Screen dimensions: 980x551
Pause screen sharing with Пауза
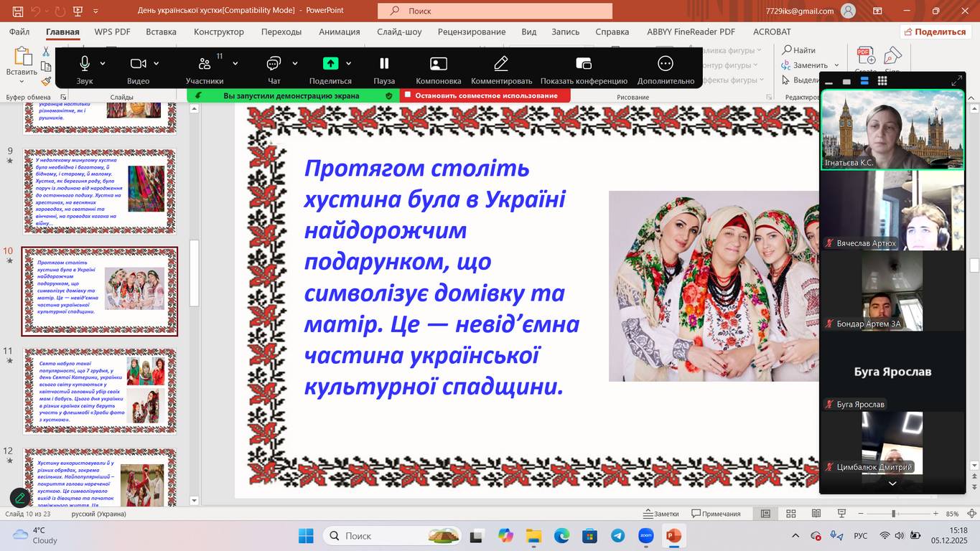point(384,64)
